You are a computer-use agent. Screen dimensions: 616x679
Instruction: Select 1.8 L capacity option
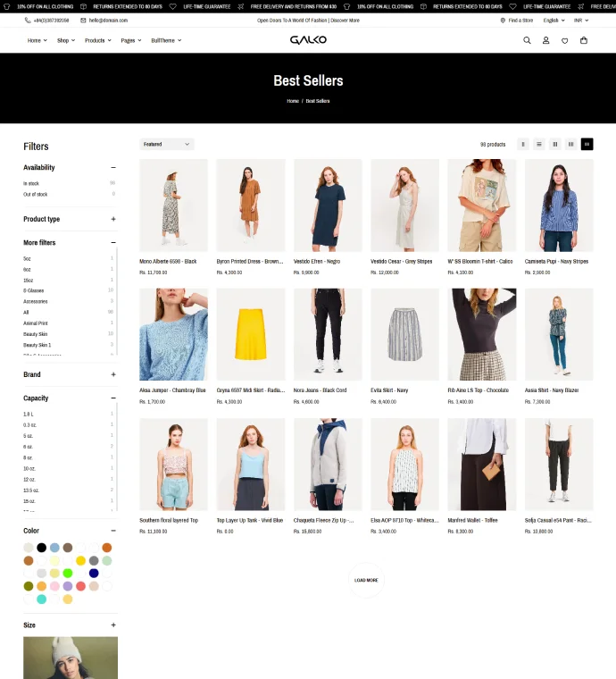coord(69,414)
